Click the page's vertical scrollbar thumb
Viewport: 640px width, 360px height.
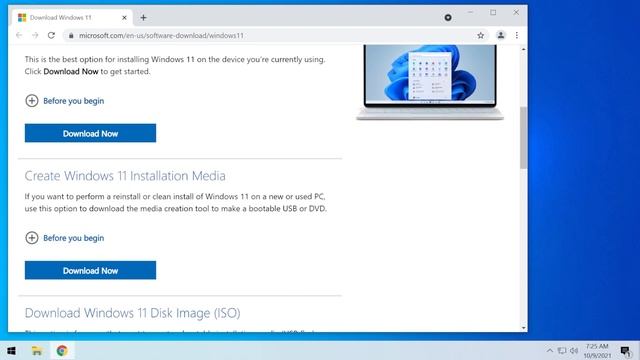[x=523, y=138]
